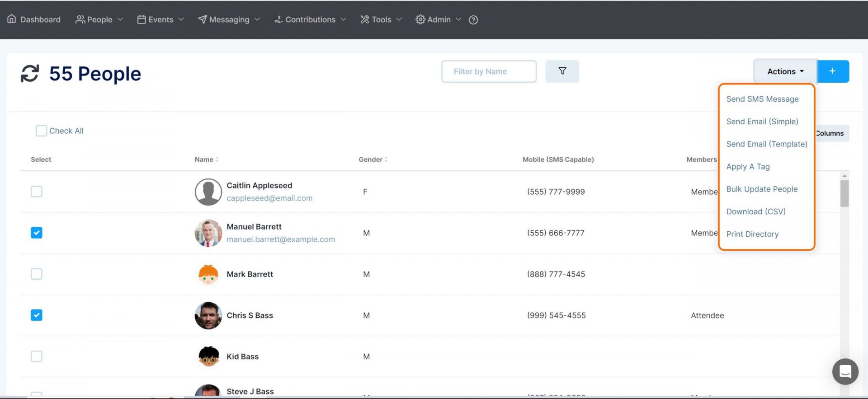Open the chat support bubble icon
Viewport: 868px width, 399px height.
tap(845, 371)
